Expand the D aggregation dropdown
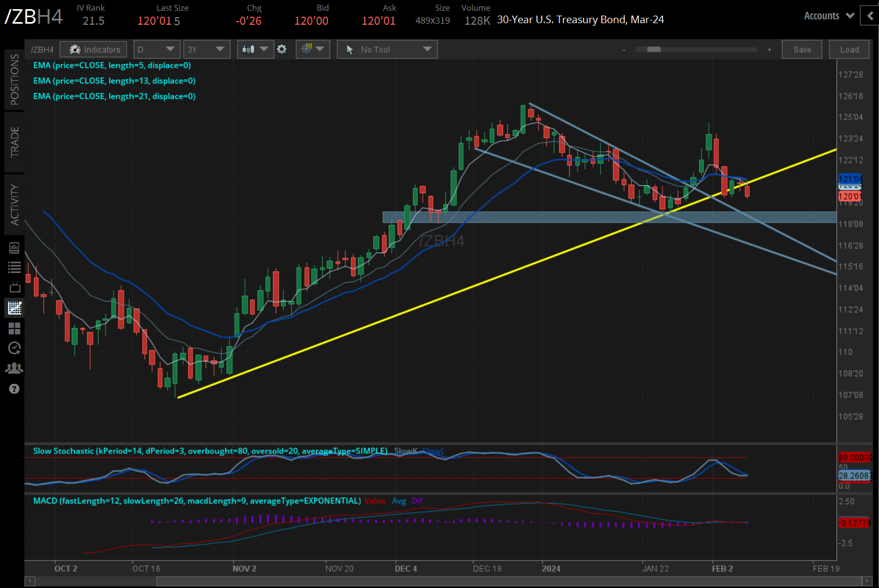 (x=169, y=49)
